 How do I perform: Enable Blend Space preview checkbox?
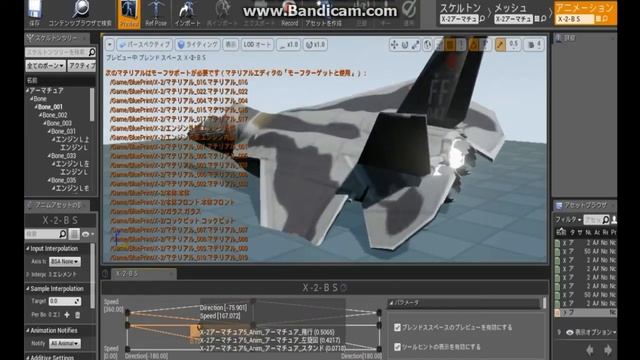click(397, 327)
